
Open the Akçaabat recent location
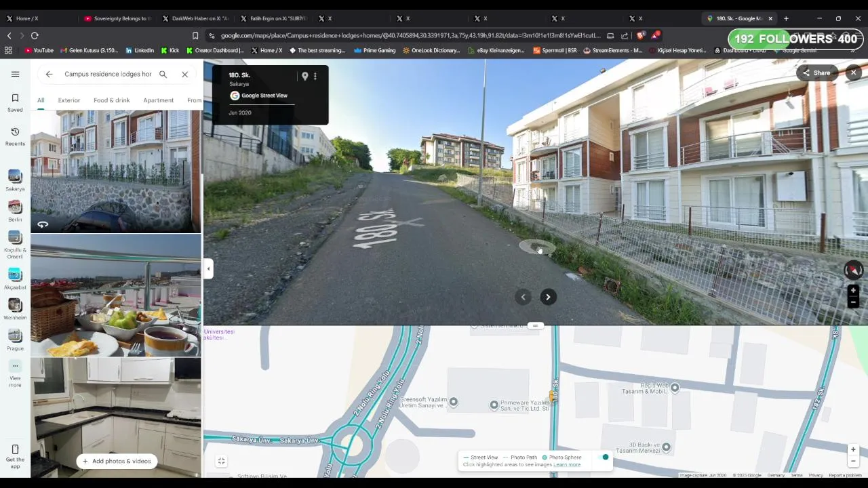15,279
